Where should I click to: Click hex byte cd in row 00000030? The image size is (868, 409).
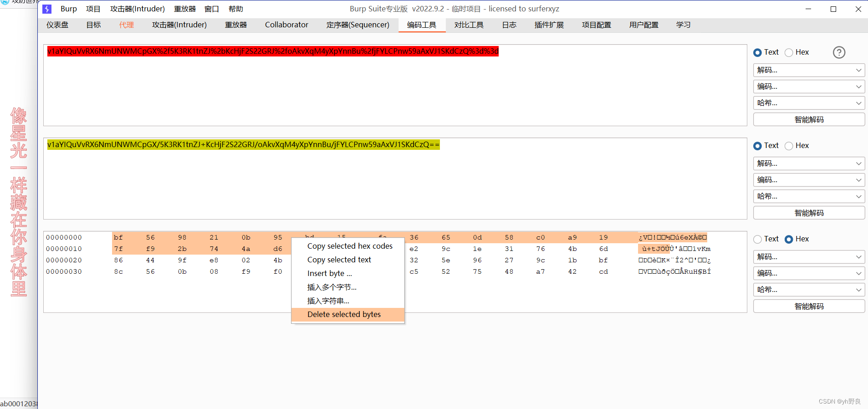[x=603, y=271]
